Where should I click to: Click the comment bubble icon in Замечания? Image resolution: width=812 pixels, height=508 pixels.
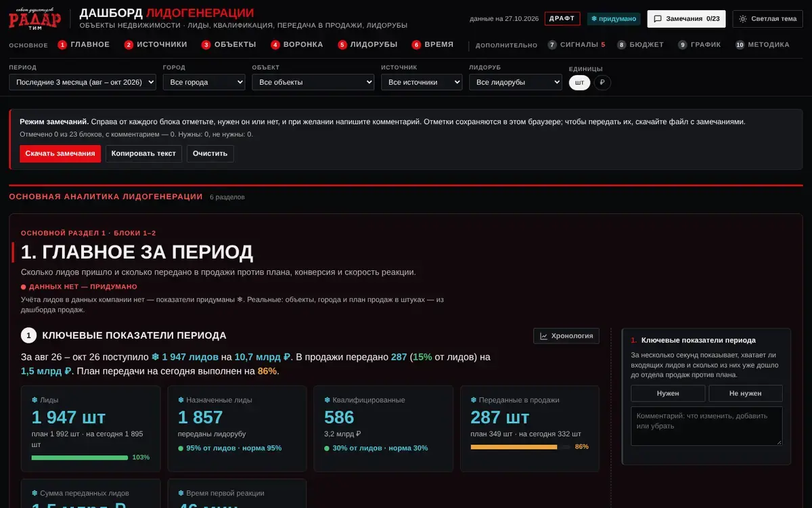(658, 19)
